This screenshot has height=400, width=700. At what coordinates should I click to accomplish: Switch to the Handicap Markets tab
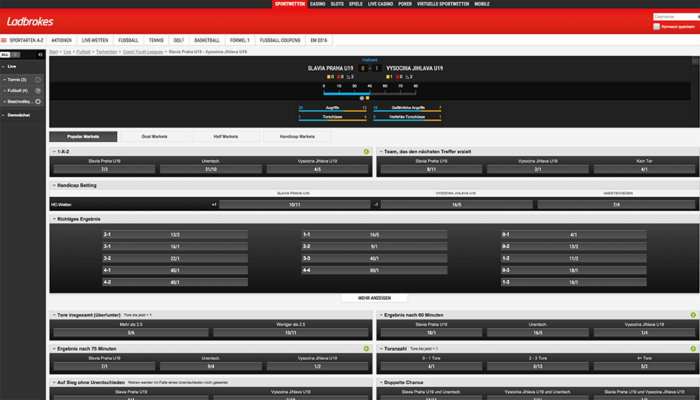tap(297, 137)
